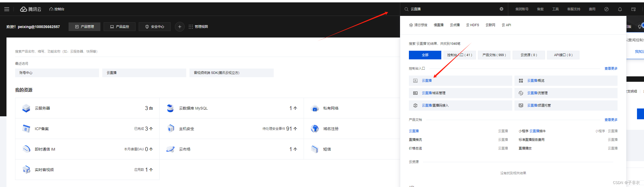Open 云直播/概览 console entry
644x187 pixels.
coord(566,81)
